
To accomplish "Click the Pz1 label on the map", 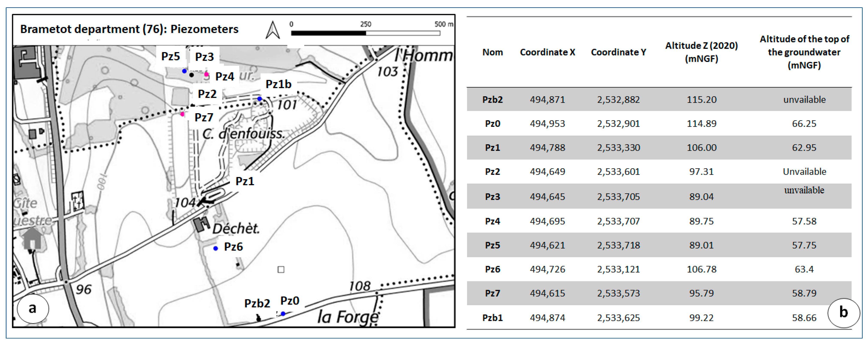I will (x=245, y=181).
